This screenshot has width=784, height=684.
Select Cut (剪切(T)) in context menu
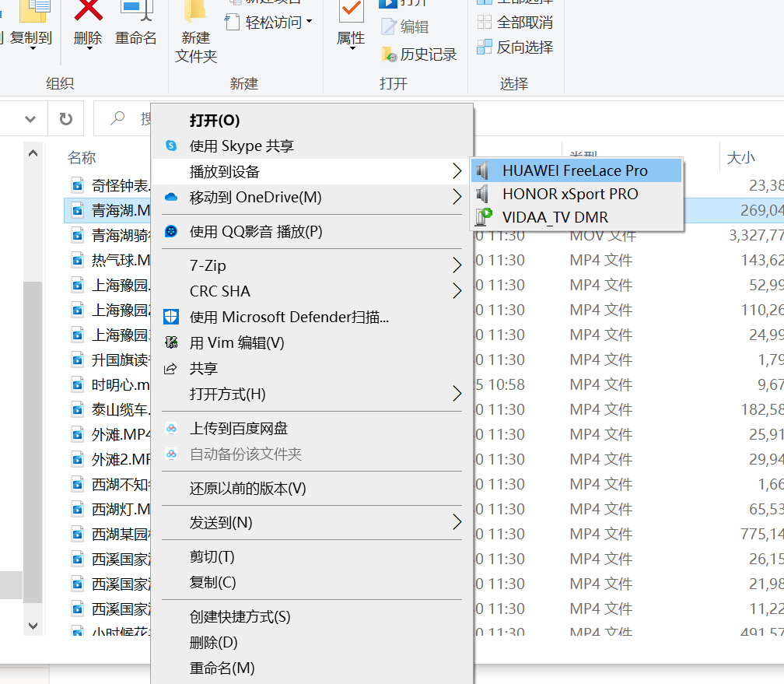pos(312,556)
